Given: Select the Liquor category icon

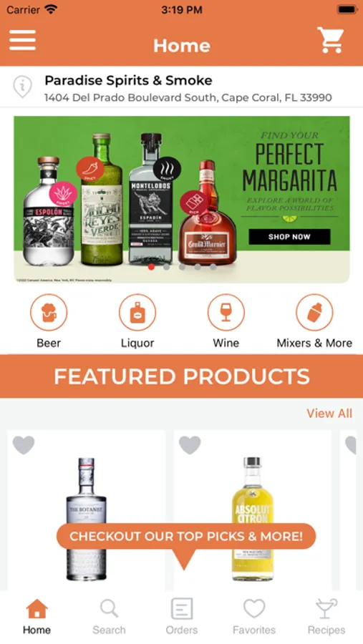Looking at the screenshot, I should pos(137,312).
